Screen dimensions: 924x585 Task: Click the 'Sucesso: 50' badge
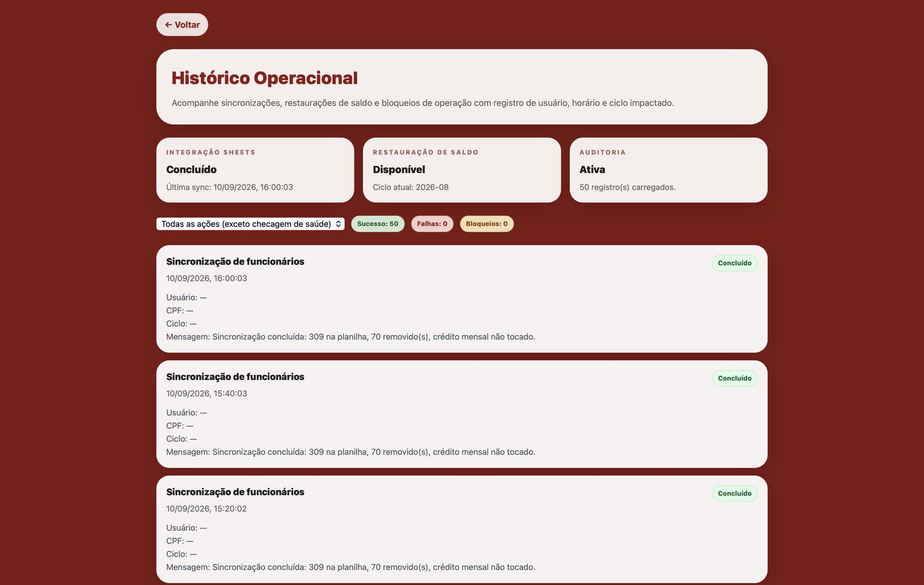(378, 224)
